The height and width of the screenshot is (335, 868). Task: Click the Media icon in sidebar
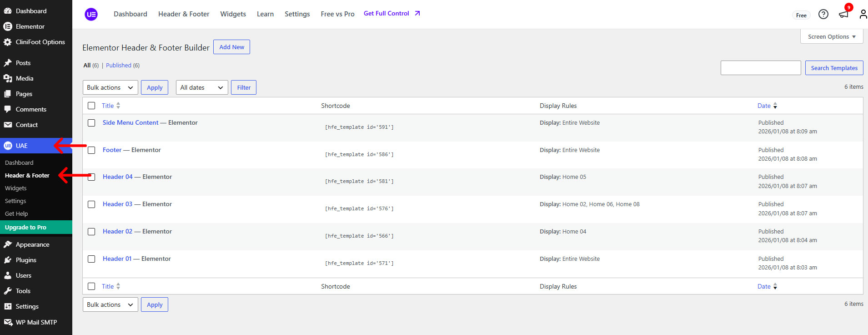[8, 78]
